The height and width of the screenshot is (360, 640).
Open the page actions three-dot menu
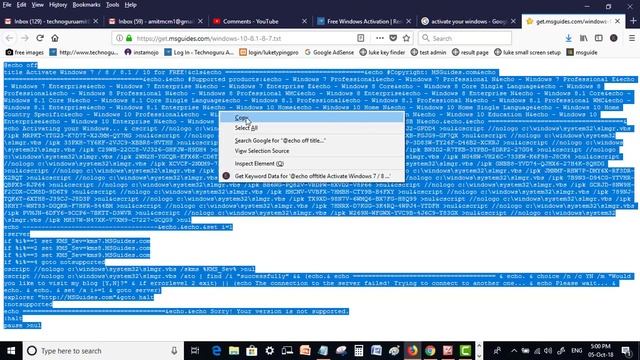click(380, 38)
